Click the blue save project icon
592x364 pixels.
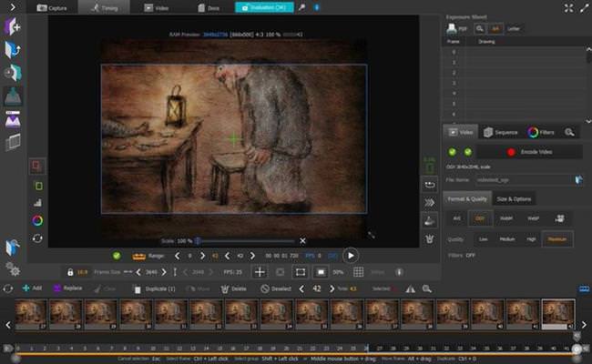(13, 248)
